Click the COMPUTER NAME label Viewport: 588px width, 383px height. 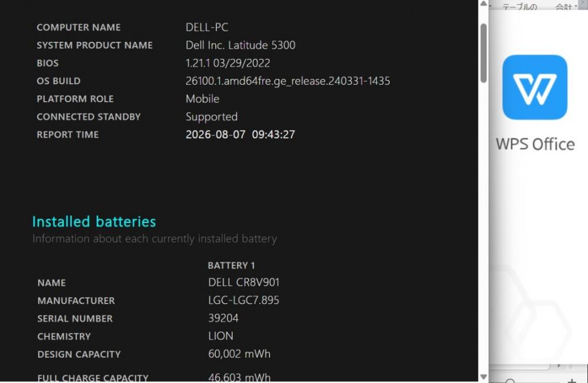tap(79, 28)
